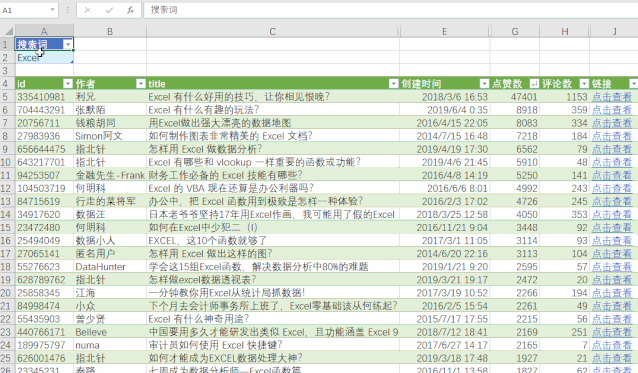
Task: Open 点击查看 link in row 5
Action: click(x=612, y=97)
